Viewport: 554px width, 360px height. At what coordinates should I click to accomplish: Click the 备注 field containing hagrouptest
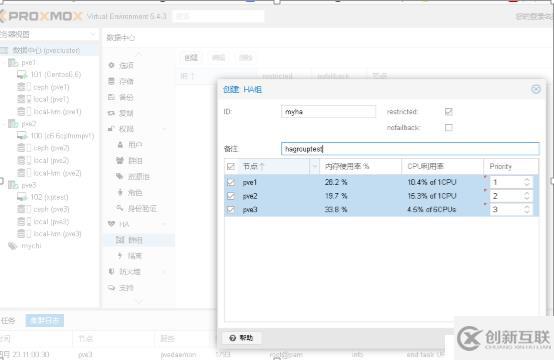(x=410, y=149)
